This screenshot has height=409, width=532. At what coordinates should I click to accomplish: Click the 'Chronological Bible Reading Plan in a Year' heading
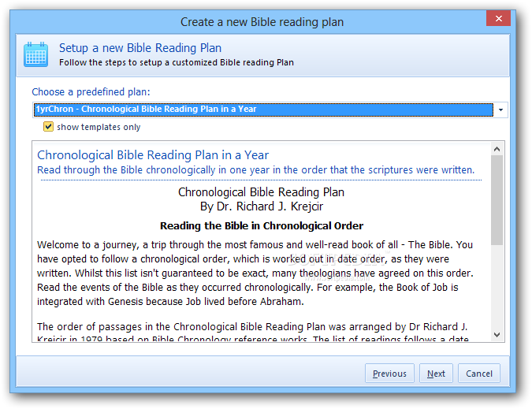click(x=153, y=155)
